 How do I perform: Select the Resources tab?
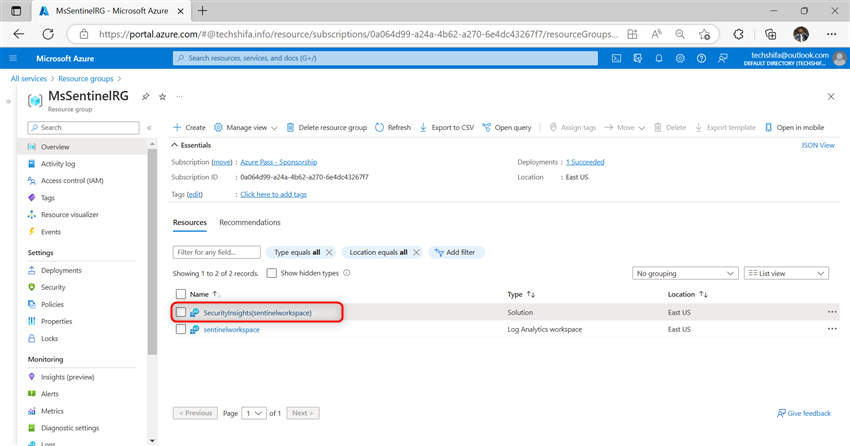190,222
